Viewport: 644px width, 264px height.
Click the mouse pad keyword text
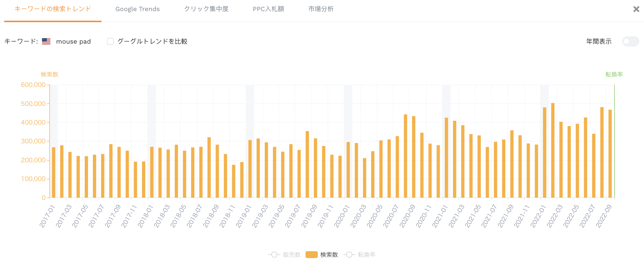coord(73,42)
